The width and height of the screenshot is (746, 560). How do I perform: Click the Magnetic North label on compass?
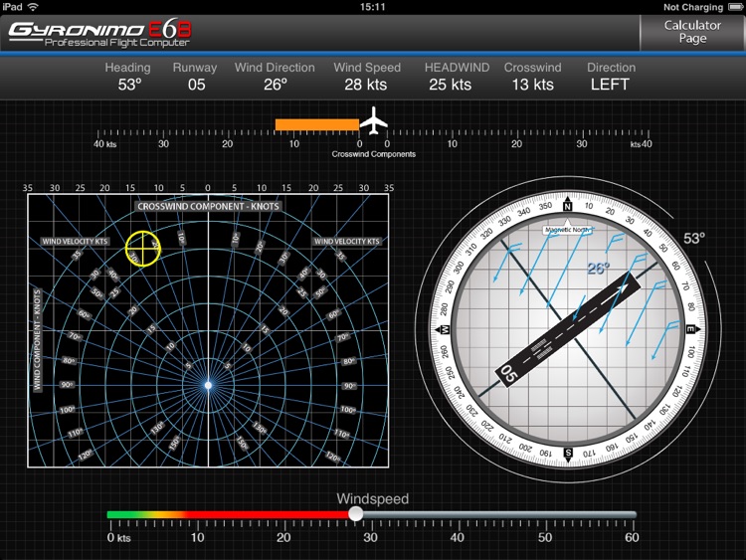(x=567, y=230)
